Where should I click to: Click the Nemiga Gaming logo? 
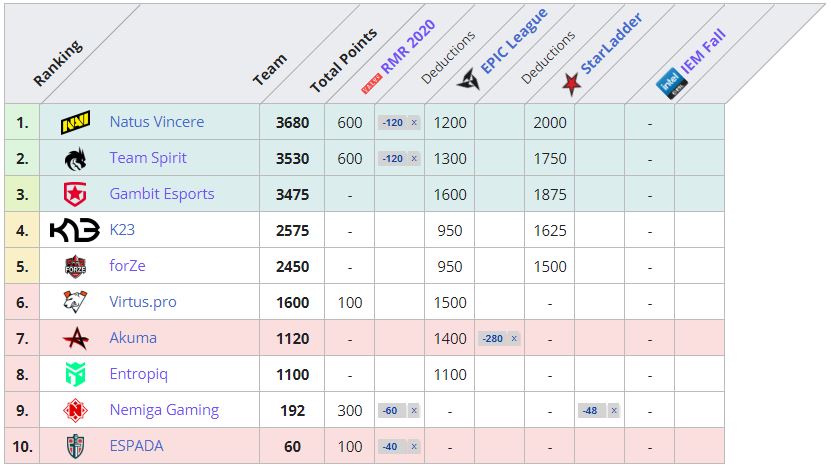click(x=75, y=410)
